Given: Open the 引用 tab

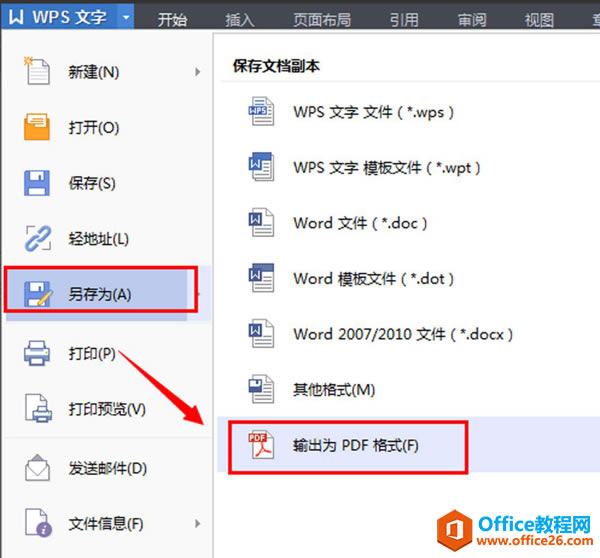Looking at the screenshot, I should point(404,20).
